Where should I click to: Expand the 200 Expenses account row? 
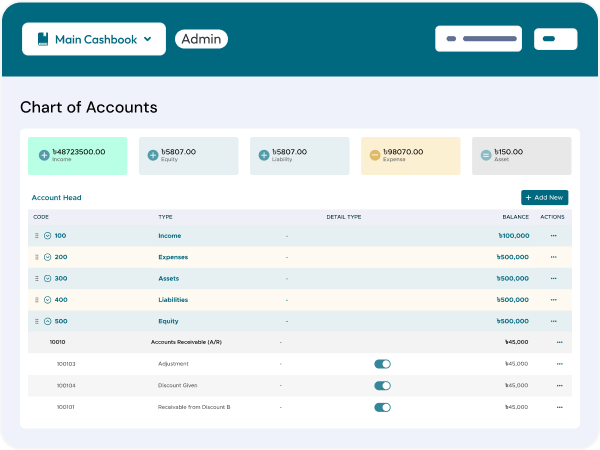tap(47, 257)
